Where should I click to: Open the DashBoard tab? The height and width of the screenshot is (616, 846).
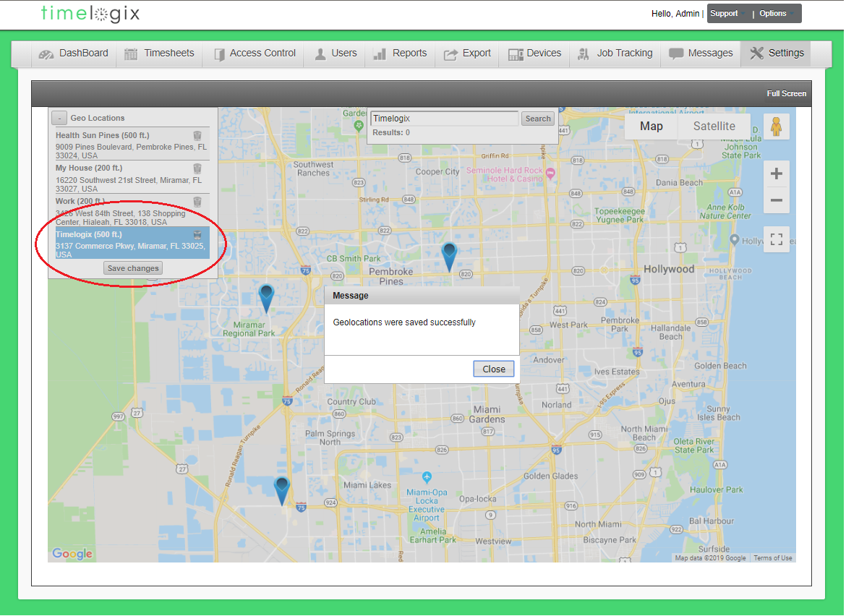click(x=73, y=54)
